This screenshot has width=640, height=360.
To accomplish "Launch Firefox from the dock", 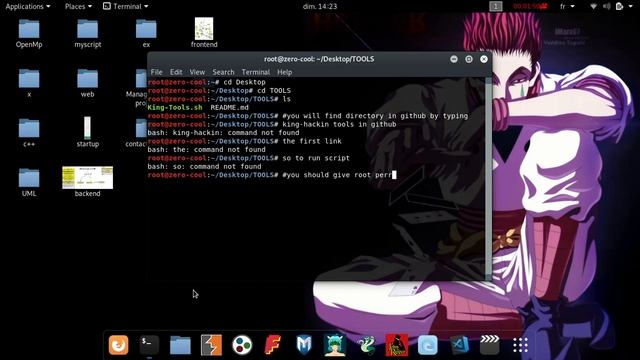I will pyautogui.click(x=118, y=345).
